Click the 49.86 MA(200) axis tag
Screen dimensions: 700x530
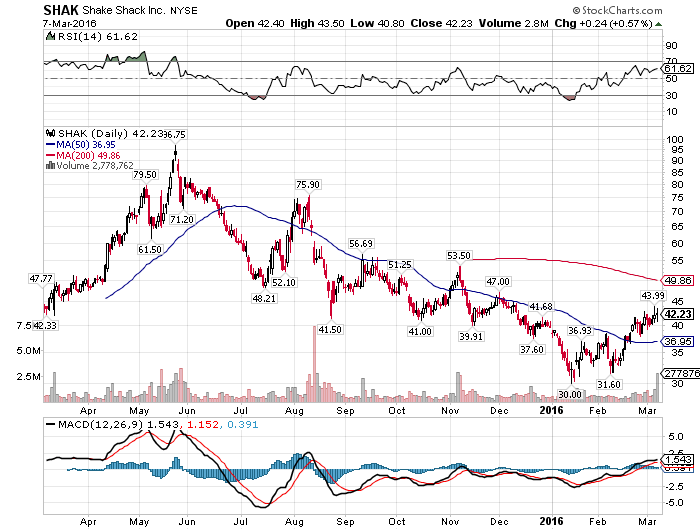tap(678, 280)
